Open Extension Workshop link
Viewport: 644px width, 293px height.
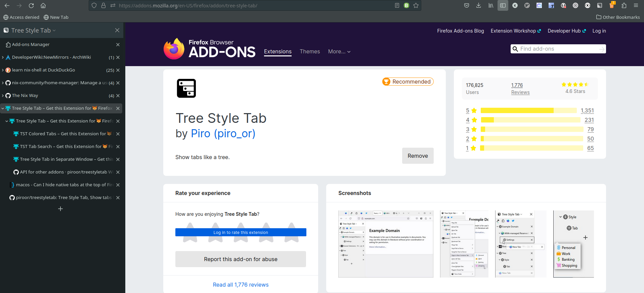coord(516,31)
